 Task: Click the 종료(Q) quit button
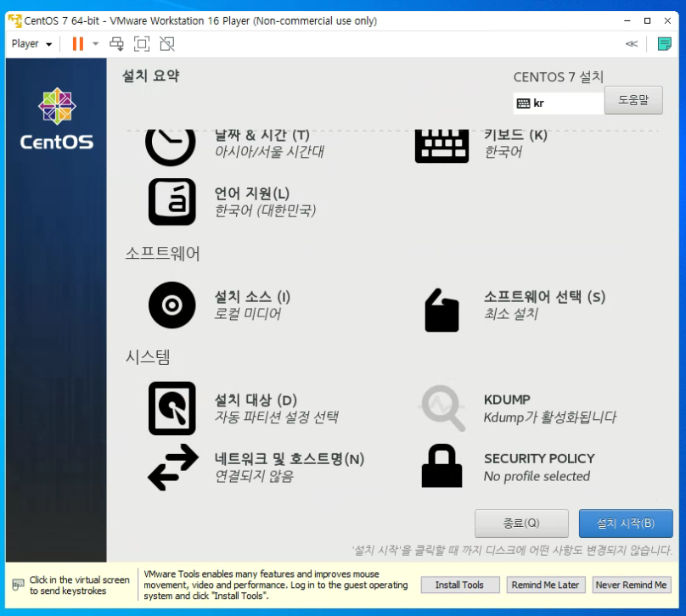(x=521, y=523)
